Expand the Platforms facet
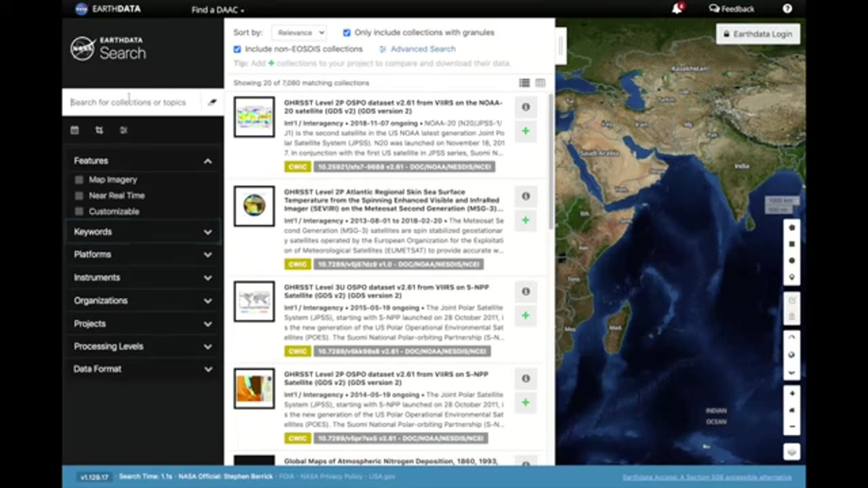 click(142, 254)
